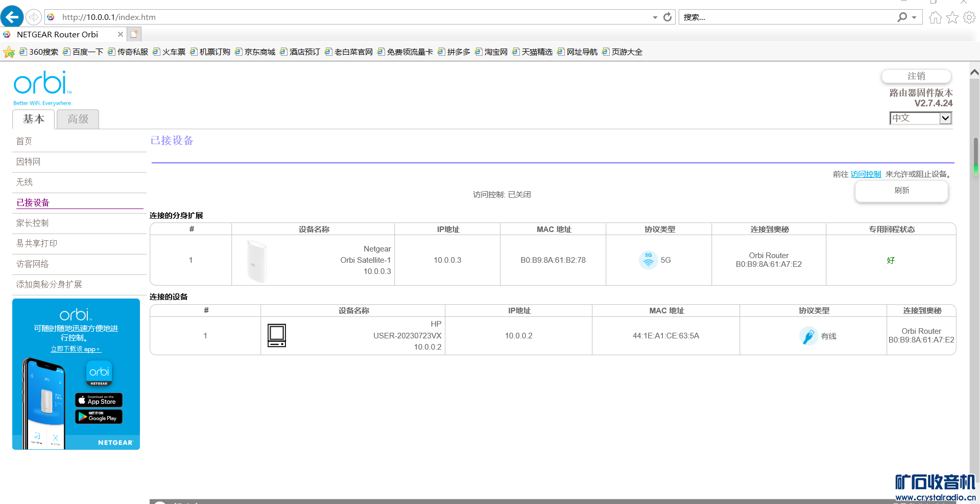Open the browser home icon
The height and width of the screenshot is (504, 980).
[935, 17]
